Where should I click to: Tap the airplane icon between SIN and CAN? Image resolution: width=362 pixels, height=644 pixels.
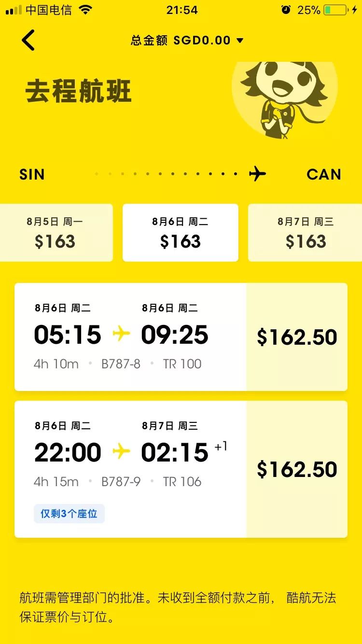(257, 174)
